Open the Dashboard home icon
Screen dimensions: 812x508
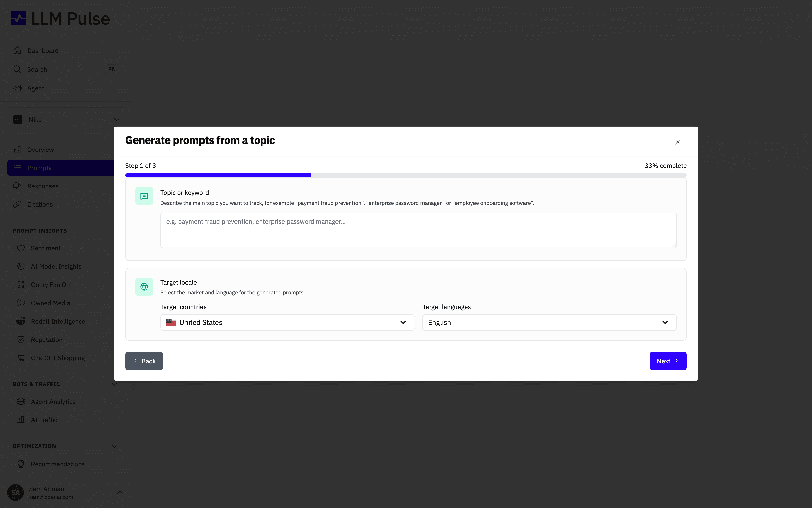(18, 50)
